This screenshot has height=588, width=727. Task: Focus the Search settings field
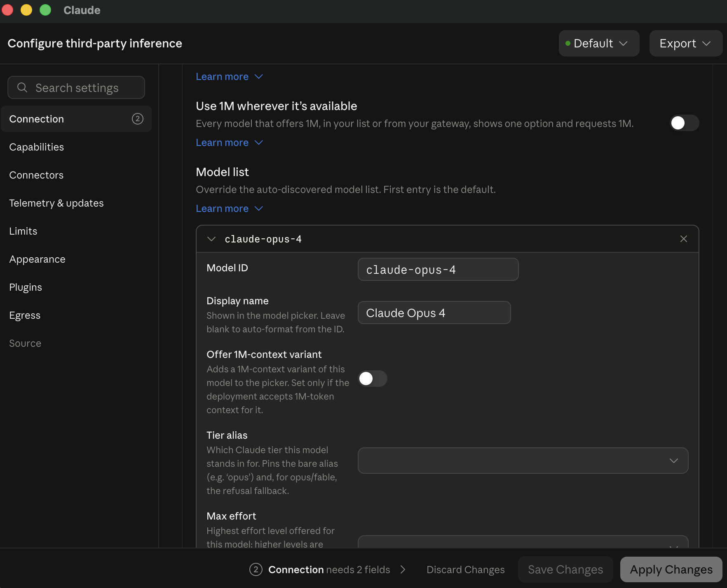click(76, 87)
